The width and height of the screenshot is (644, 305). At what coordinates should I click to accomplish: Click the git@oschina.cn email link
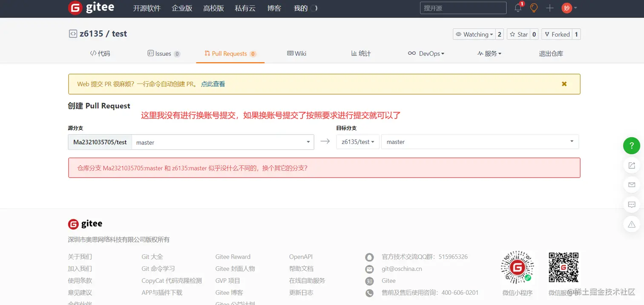402,269
